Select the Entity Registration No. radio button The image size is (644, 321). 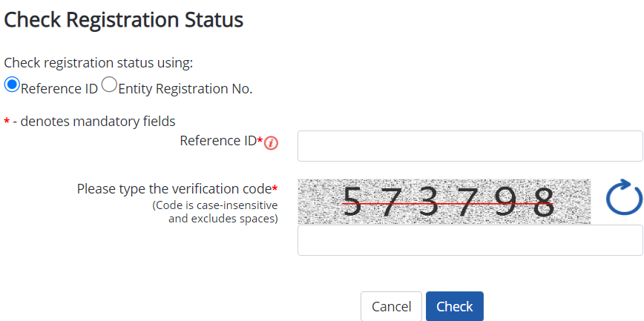[x=109, y=85]
